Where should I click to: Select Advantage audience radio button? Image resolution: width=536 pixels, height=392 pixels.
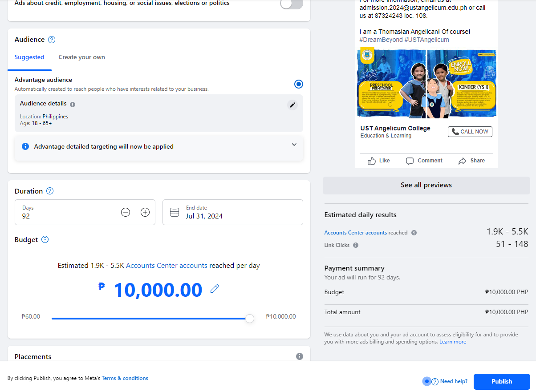coord(299,84)
